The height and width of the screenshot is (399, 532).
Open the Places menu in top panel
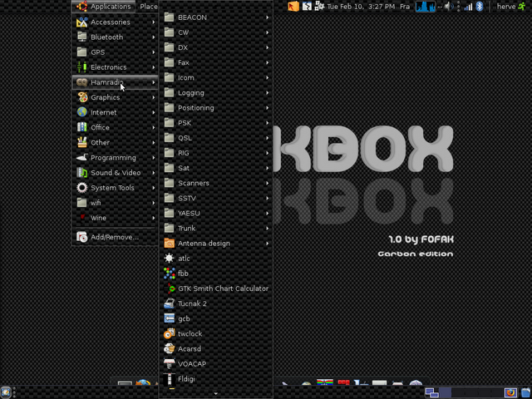click(x=149, y=7)
